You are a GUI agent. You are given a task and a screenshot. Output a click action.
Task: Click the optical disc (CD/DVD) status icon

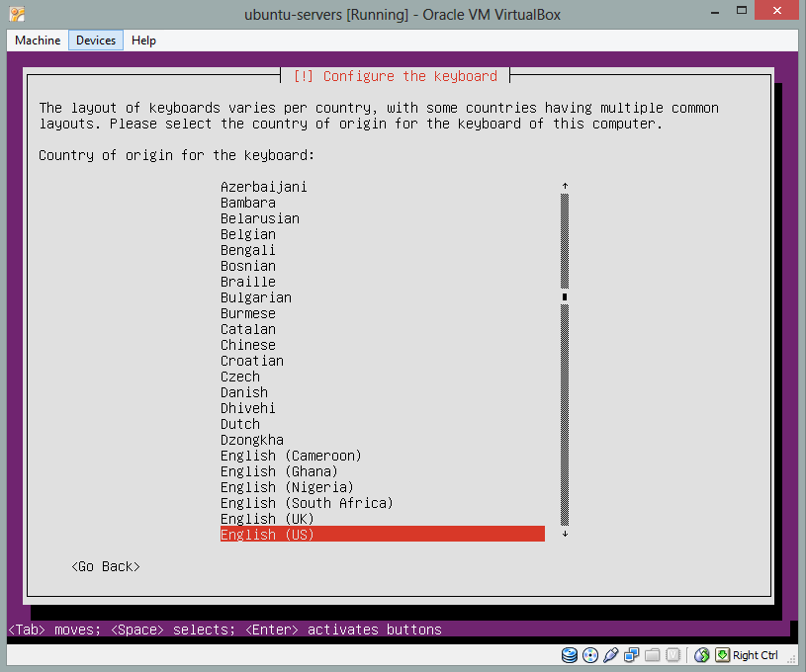point(590,655)
